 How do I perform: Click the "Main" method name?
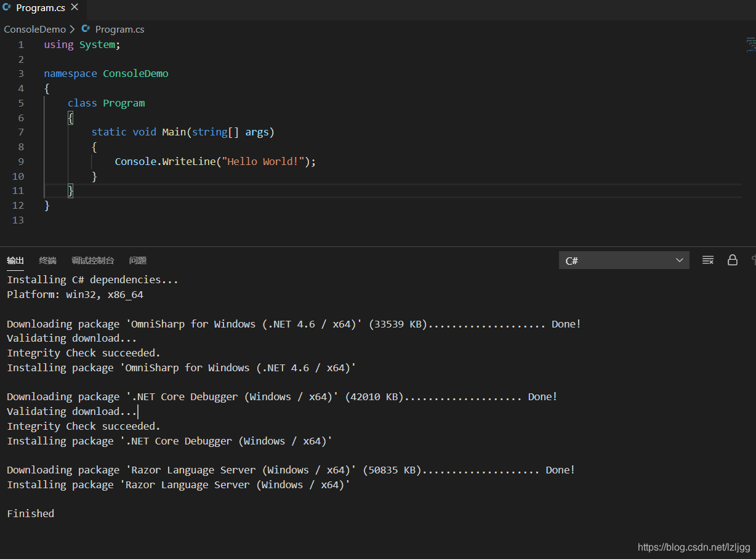coord(174,132)
